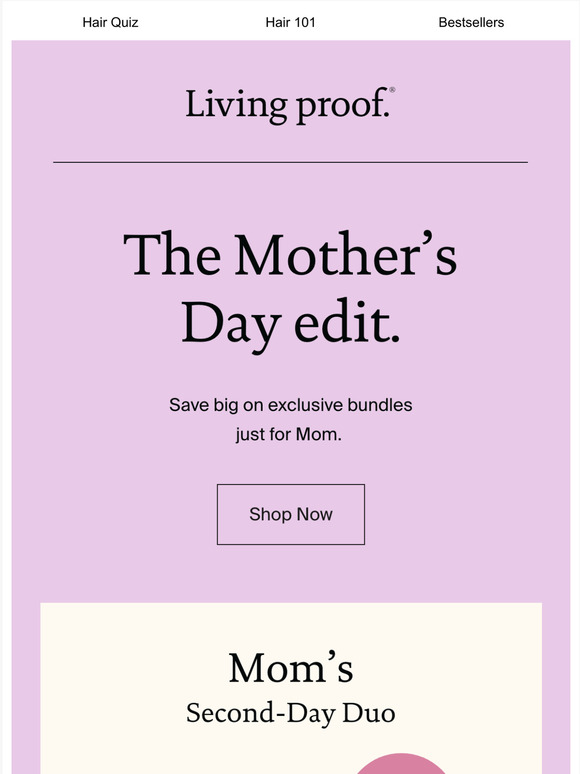Click the registered trademark symbol by logo

(x=392, y=90)
